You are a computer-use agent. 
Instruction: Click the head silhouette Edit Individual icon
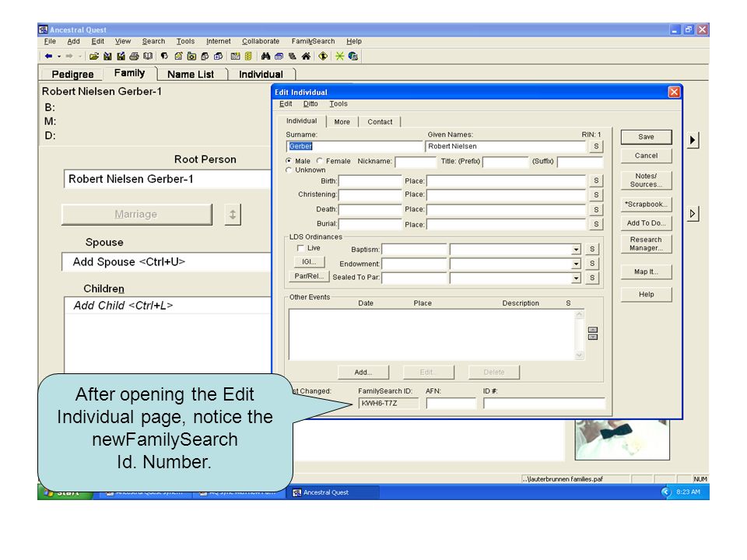point(164,56)
